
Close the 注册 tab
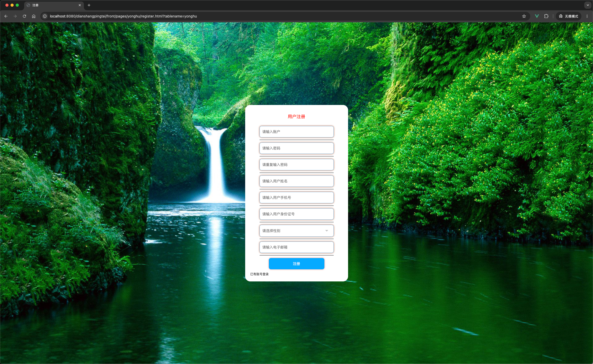pyautogui.click(x=80, y=5)
